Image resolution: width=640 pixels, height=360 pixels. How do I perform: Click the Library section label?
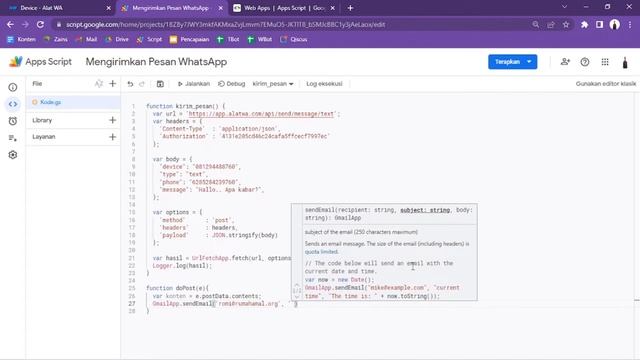point(42,120)
